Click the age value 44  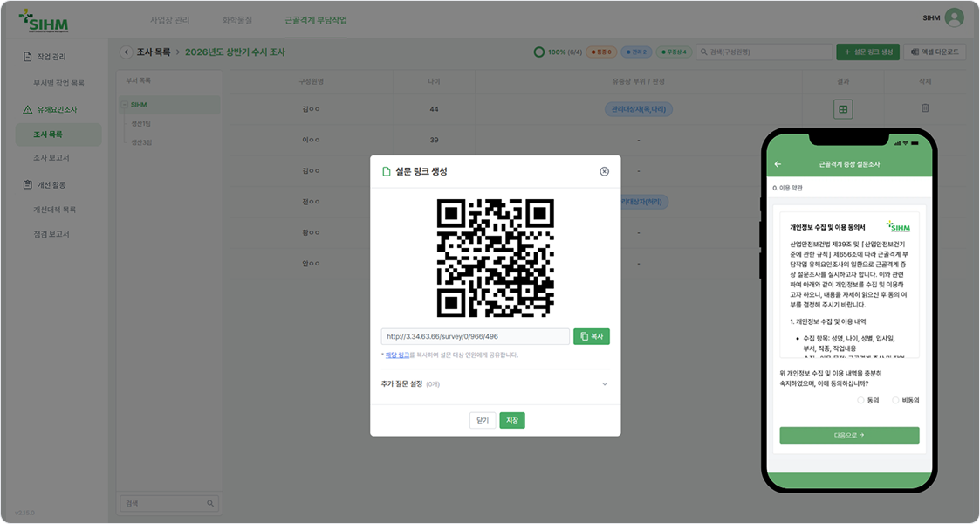click(x=434, y=109)
